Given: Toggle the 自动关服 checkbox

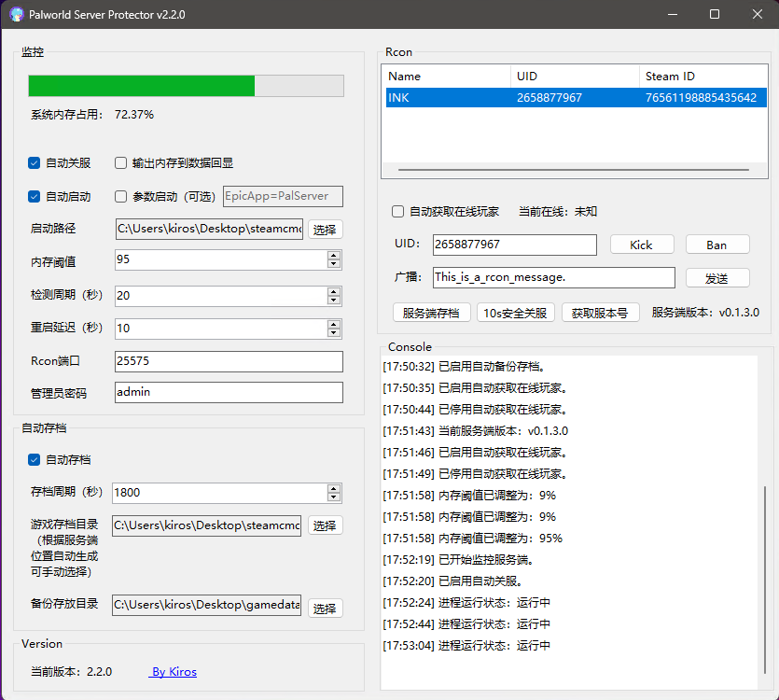Looking at the screenshot, I should (x=34, y=163).
